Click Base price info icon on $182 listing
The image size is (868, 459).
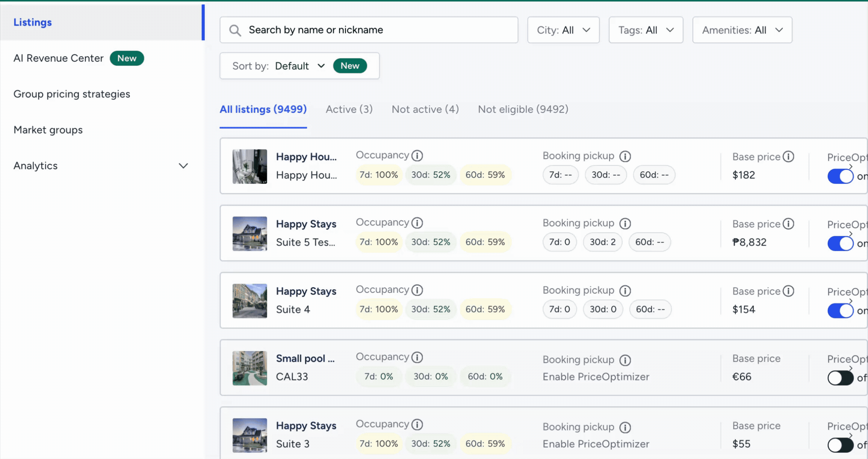788,157
